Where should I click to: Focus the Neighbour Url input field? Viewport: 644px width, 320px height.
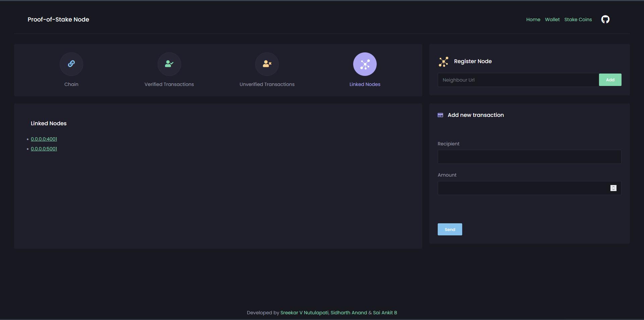tap(518, 80)
